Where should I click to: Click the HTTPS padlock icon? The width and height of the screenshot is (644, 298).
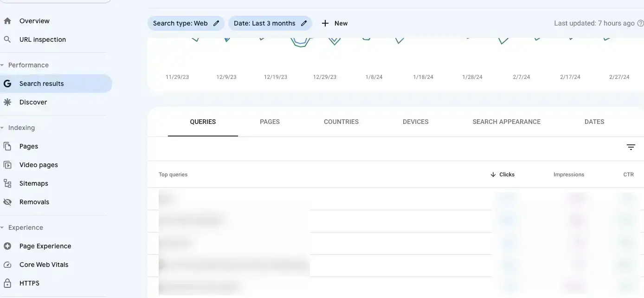tap(7, 283)
